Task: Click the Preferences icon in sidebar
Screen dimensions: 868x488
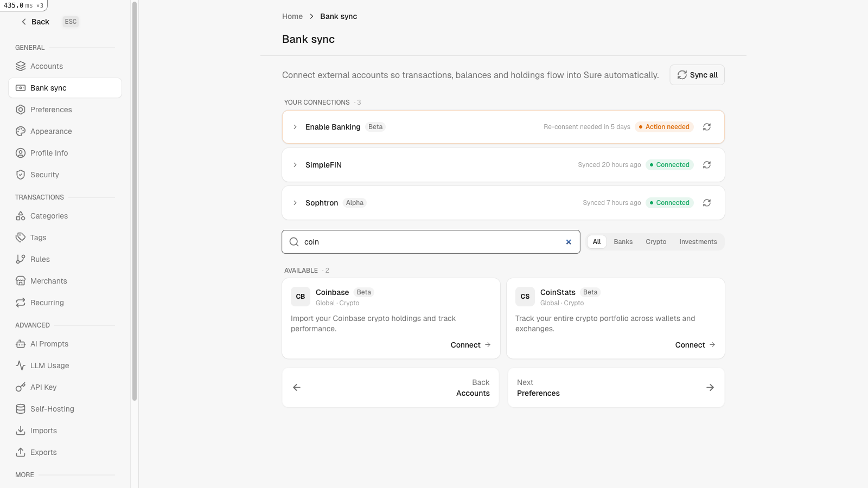Action: point(21,110)
